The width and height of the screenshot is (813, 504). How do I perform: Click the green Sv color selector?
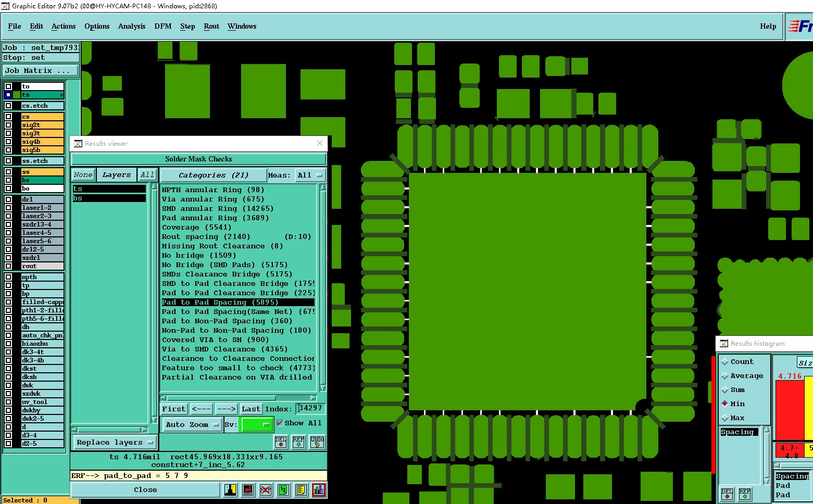pyautogui.click(x=256, y=425)
